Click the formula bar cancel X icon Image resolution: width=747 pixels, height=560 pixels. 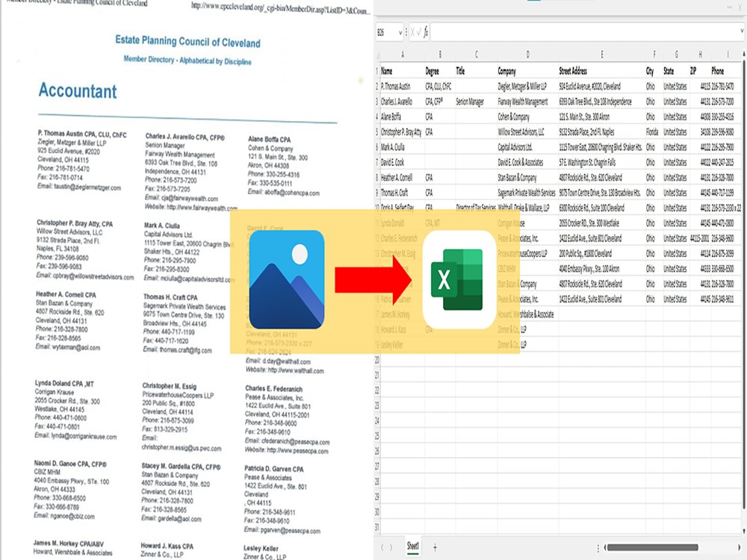coord(412,32)
